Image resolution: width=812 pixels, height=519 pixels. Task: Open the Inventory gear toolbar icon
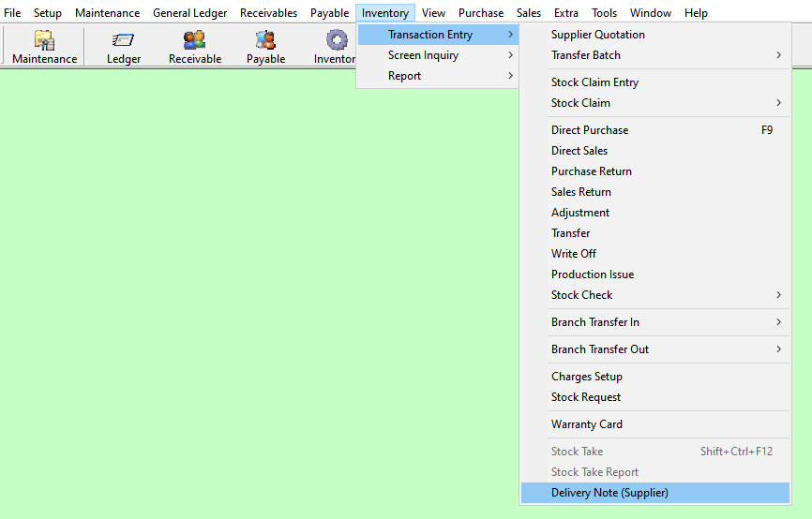tap(334, 47)
